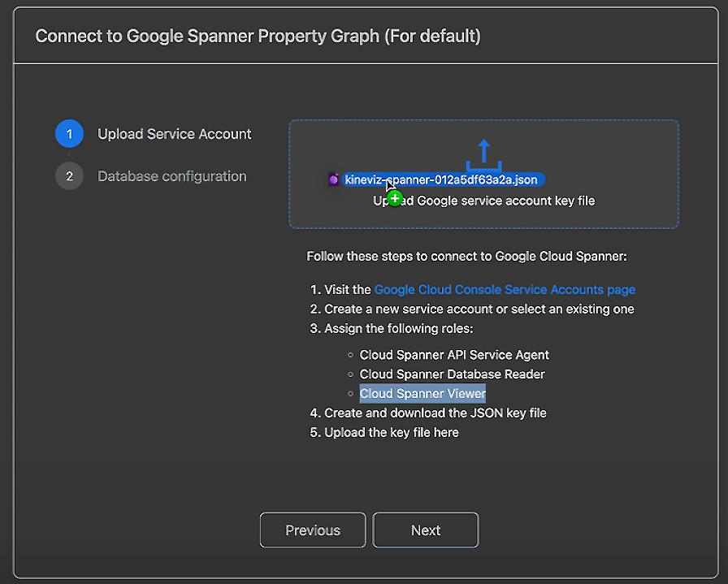Click the dialog title Connect to Google Spanner

point(258,37)
